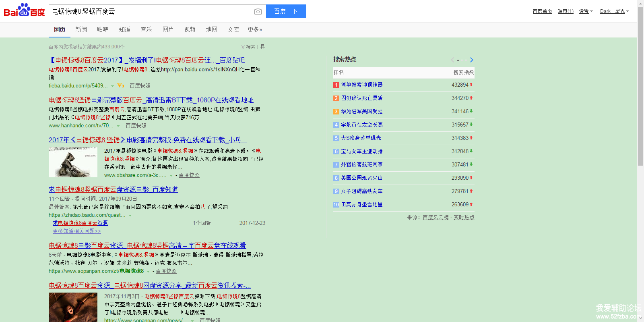
Task: Open hot topic 囚犯确认死亡复活
Action: pos(362,98)
